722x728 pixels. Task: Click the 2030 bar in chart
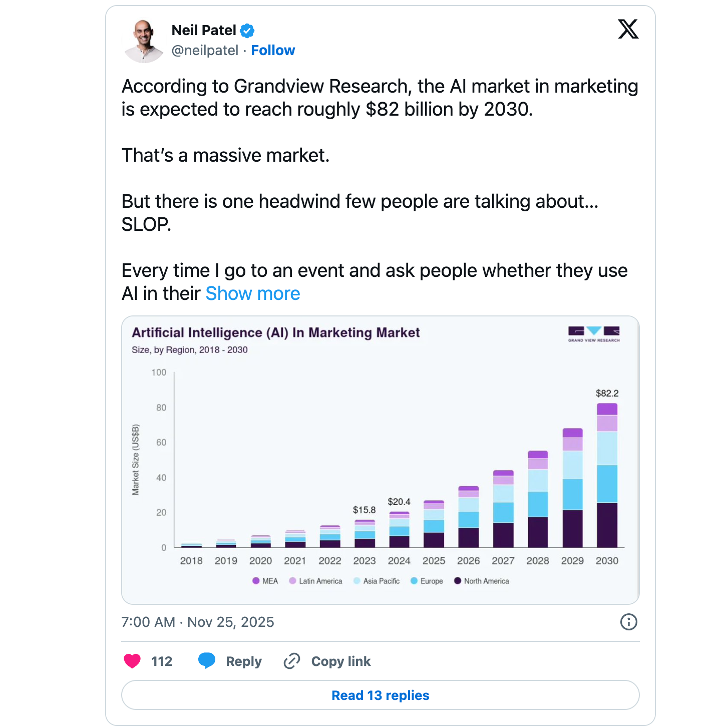[607, 476]
